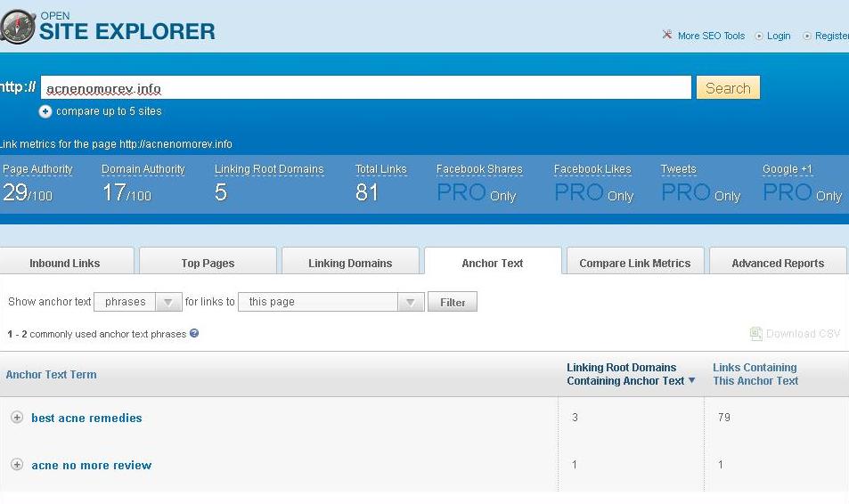Click 'compare up to 5 sites' link

pyautogui.click(x=109, y=111)
